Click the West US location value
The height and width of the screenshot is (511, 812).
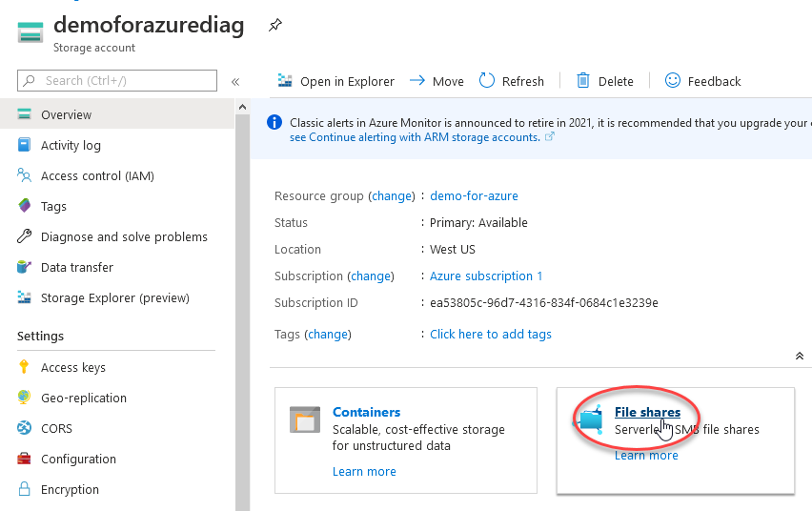[x=452, y=249]
